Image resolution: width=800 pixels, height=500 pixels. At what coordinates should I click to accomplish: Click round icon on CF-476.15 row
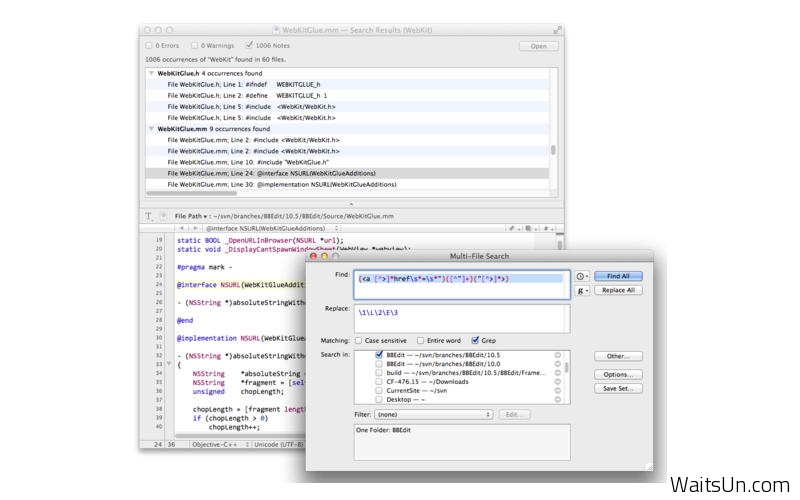click(x=558, y=382)
